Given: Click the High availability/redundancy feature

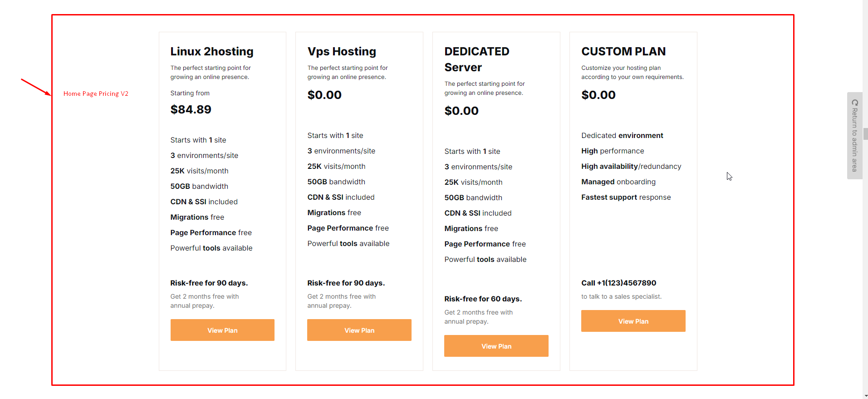Looking at the screenshot, I should click(x=631, y=167).
